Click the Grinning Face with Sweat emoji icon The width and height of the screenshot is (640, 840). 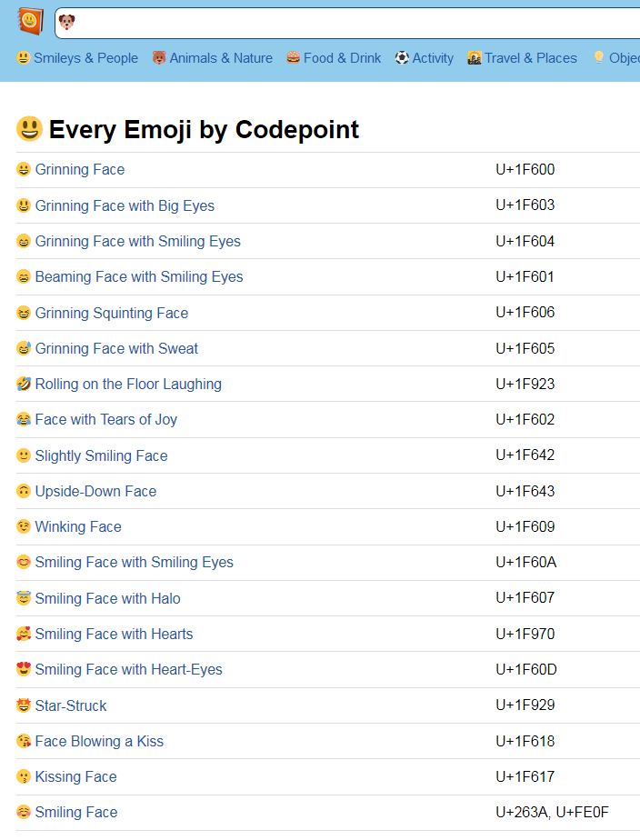[x=24, y=349]
